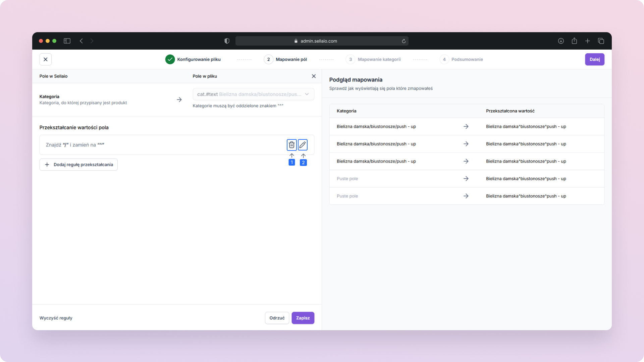Close the import wizard with the top-left X

click(46, 59)
